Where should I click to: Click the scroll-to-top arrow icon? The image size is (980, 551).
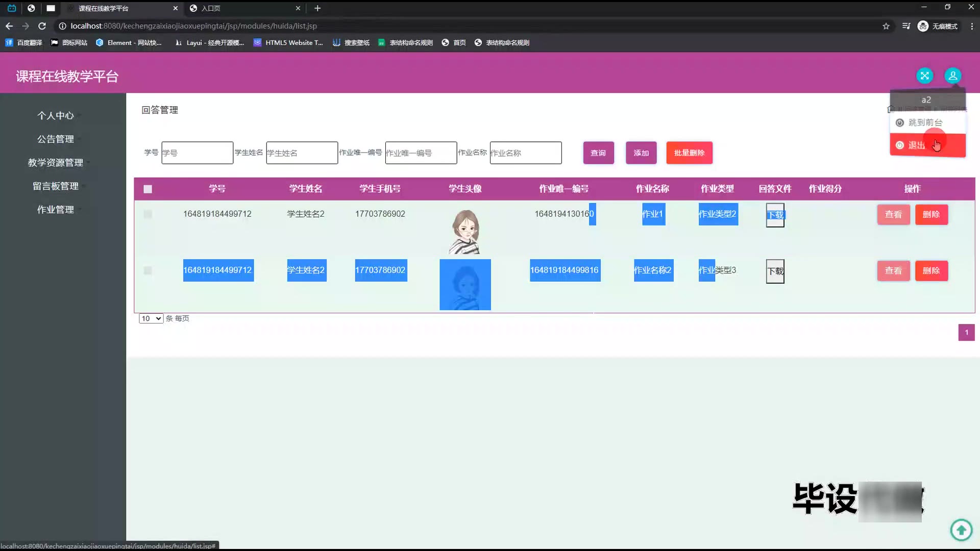coord(961,530)
